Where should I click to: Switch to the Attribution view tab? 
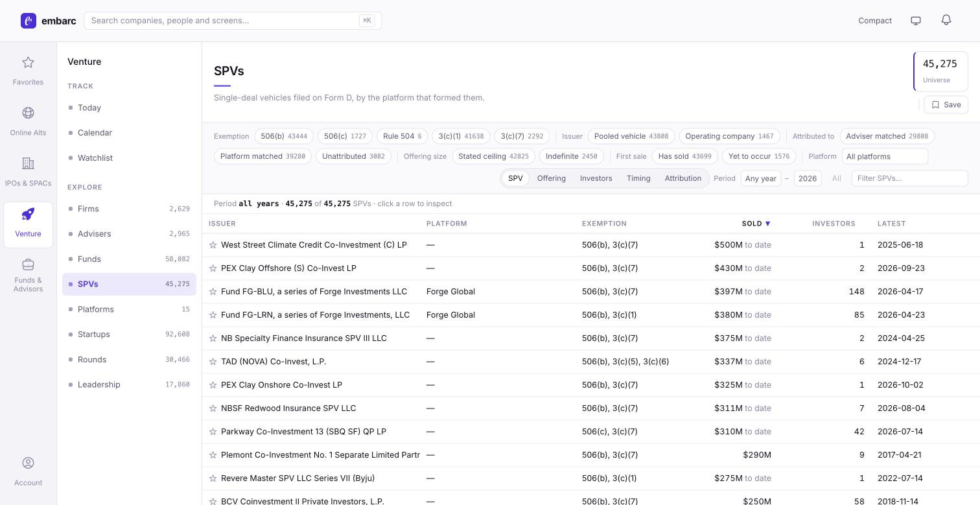(x=683, y=178)
